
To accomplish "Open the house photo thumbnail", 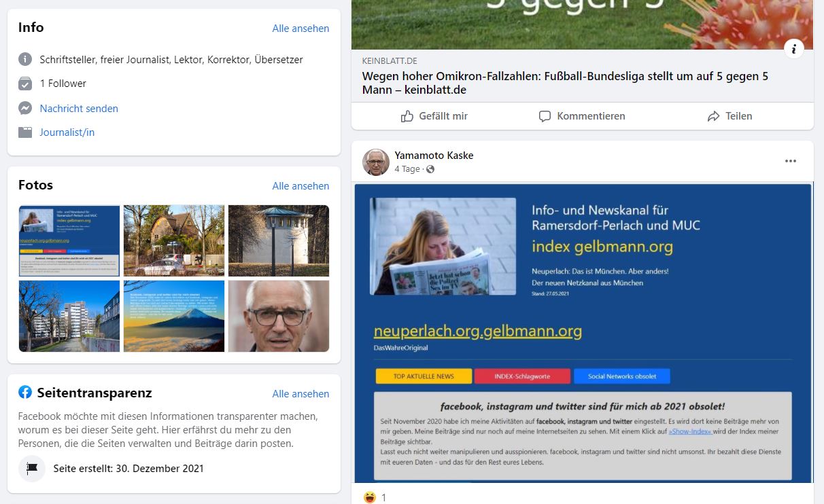I will (x=174, y=240).
